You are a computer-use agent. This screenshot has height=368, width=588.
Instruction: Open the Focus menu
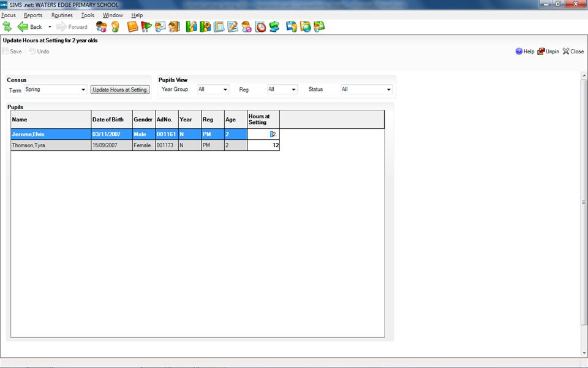tap(8, 15)
